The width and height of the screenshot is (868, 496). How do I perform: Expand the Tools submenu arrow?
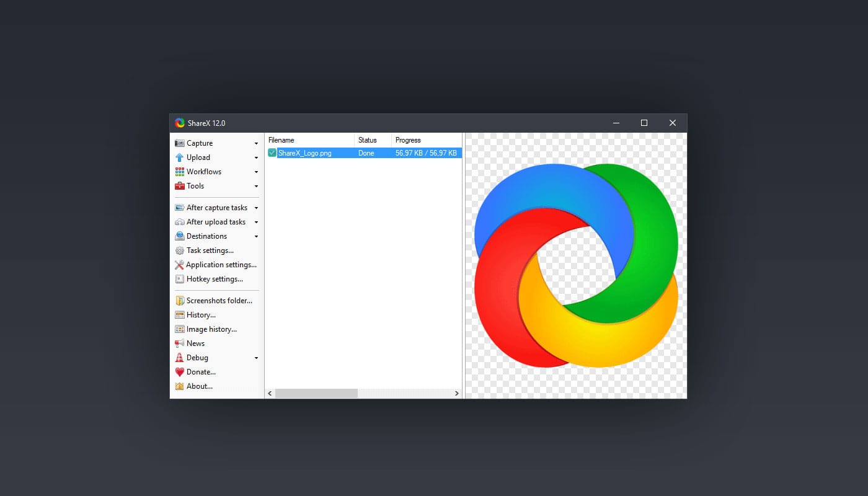256,187
